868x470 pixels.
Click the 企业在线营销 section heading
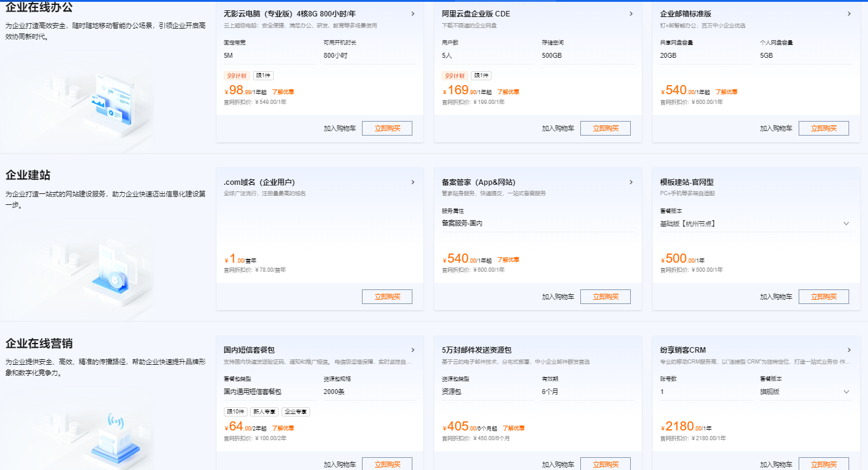[39, 344]
